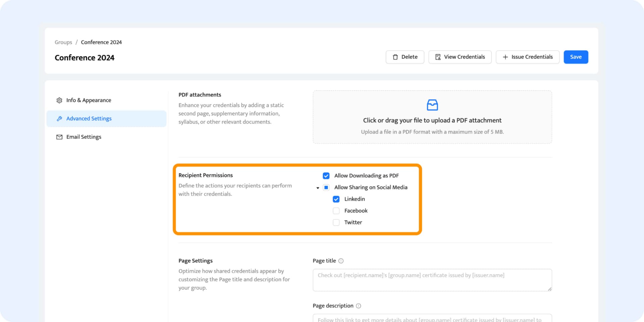This screenshot has width=644, height=322.
Task: Click the info icon next to Page description
Action: [358, 306]
